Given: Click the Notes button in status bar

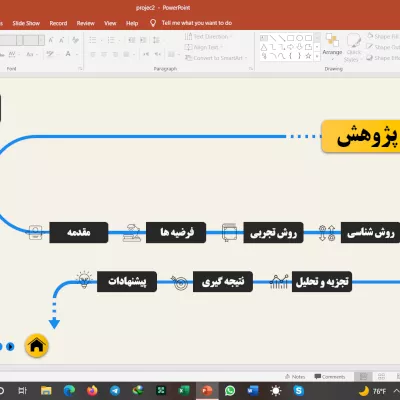Looking at the screenshot, I should point(295,377).
